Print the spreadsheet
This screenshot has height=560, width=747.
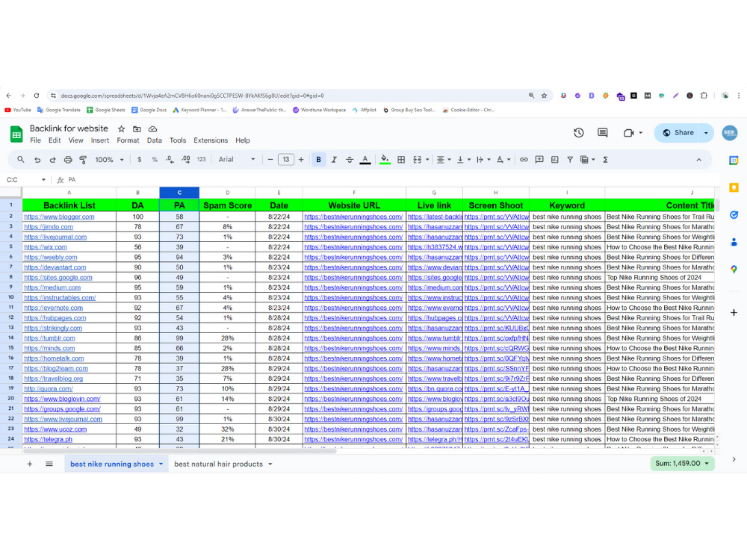tap(68, 160)
